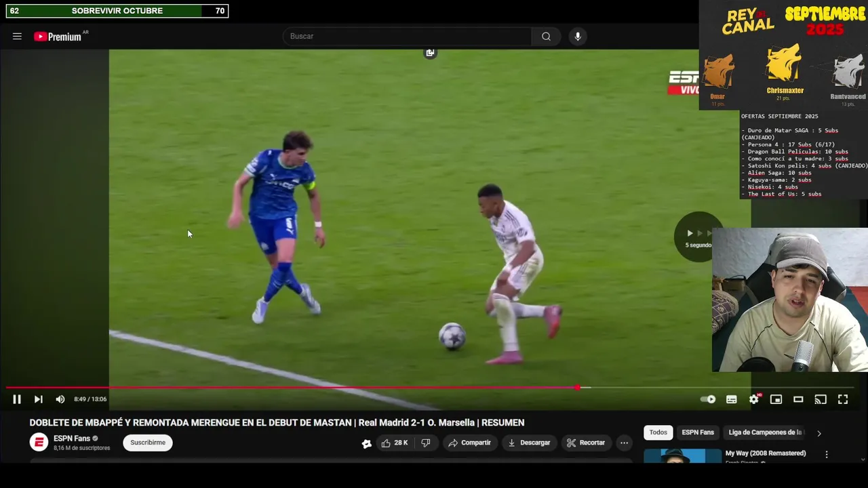Open the player settings gear

coord(754,399)
